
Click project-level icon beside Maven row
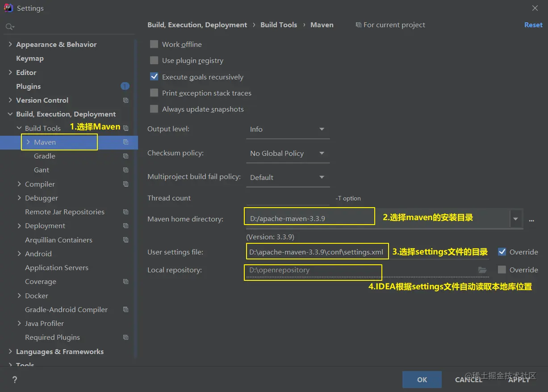125,142
